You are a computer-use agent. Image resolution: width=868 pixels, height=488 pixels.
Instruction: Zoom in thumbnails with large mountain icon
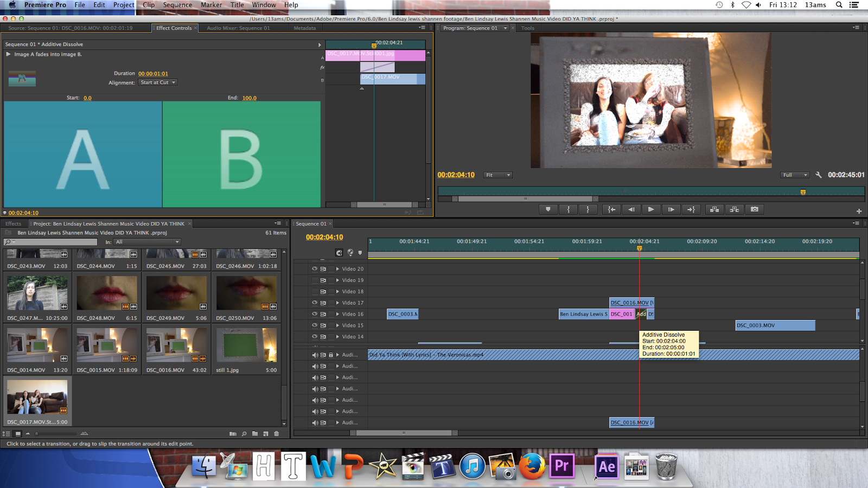84,434
